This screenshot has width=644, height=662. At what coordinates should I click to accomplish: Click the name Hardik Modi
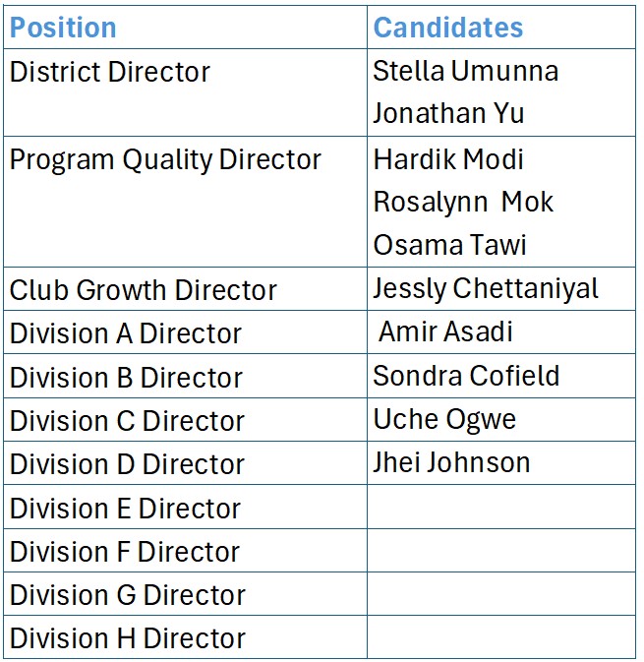[x=448, y=159]
